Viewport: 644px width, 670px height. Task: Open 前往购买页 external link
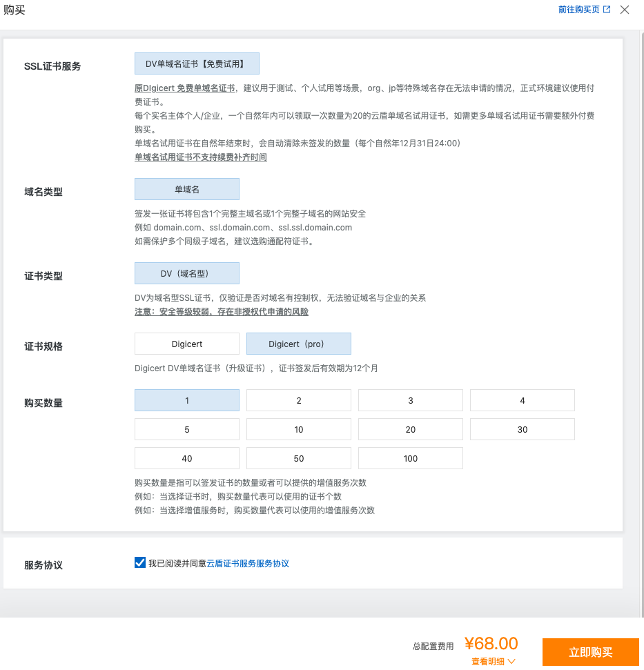[x=584, y=10]
